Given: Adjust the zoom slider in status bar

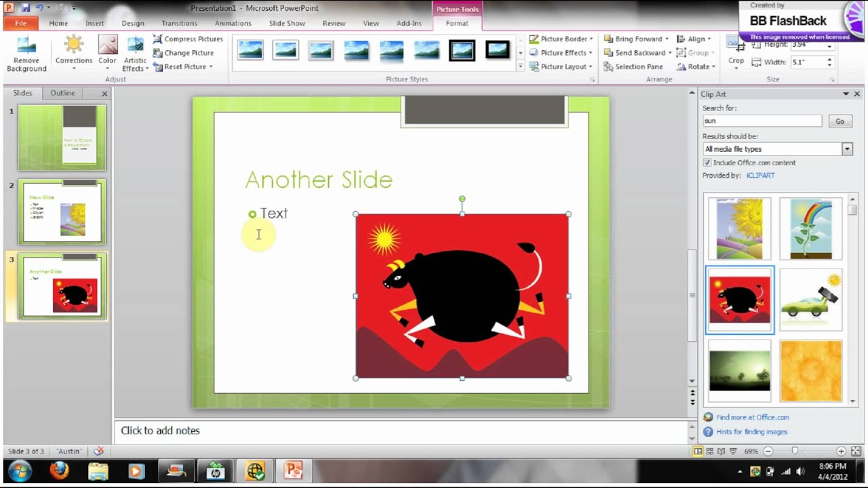Looking at the screenshot, I should coord(795,451).
